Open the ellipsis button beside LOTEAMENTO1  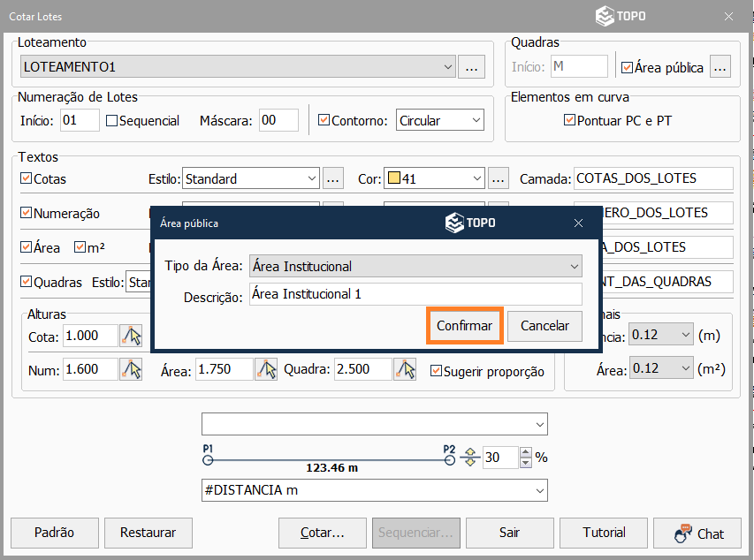coord(471,66)
